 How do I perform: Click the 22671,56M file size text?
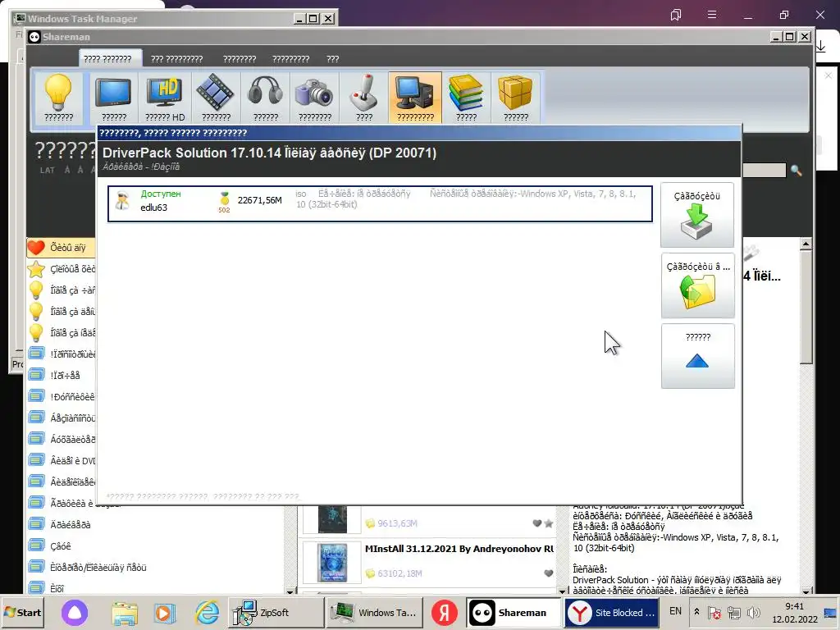click(x=260, y=200)
